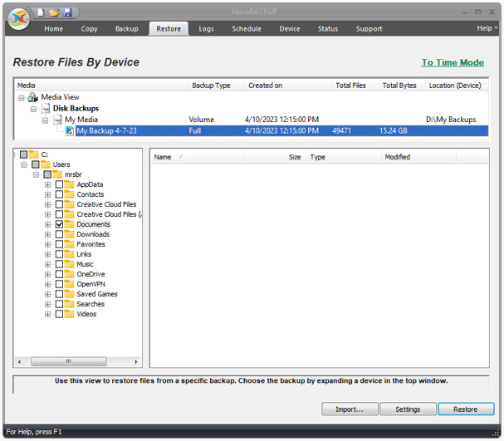Expand the Links folder node
The width and height of the screenshot is (504, 441).
click(x=47, y=254)
